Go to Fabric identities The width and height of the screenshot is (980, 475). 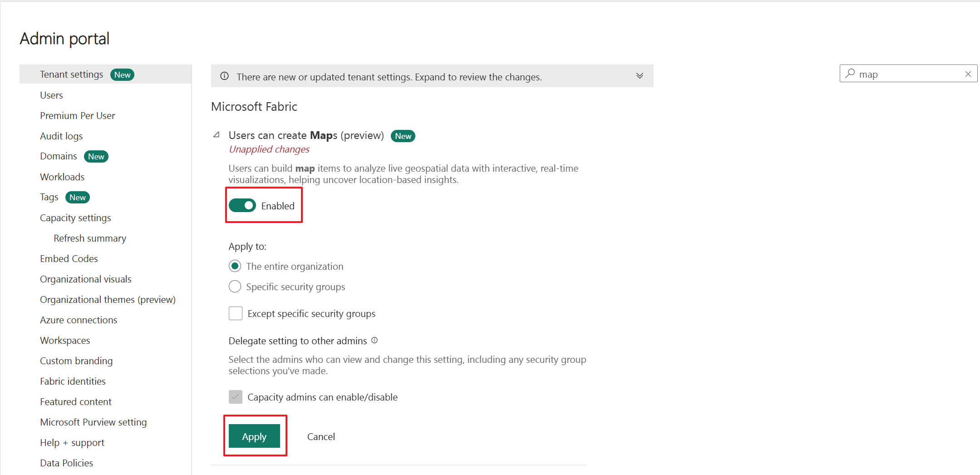73,381
